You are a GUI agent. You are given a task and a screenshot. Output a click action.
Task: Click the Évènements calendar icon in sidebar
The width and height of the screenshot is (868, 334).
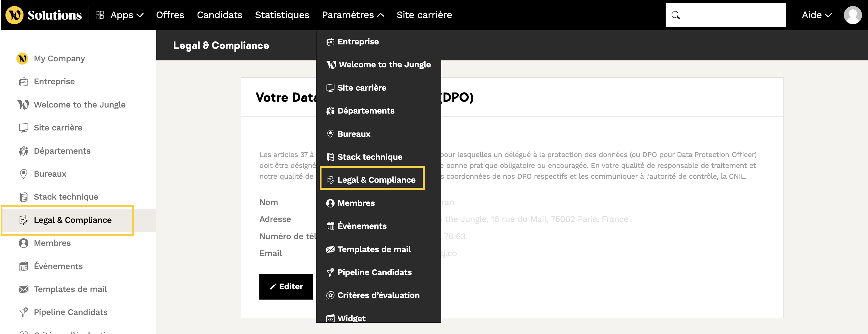click(23, 266)
